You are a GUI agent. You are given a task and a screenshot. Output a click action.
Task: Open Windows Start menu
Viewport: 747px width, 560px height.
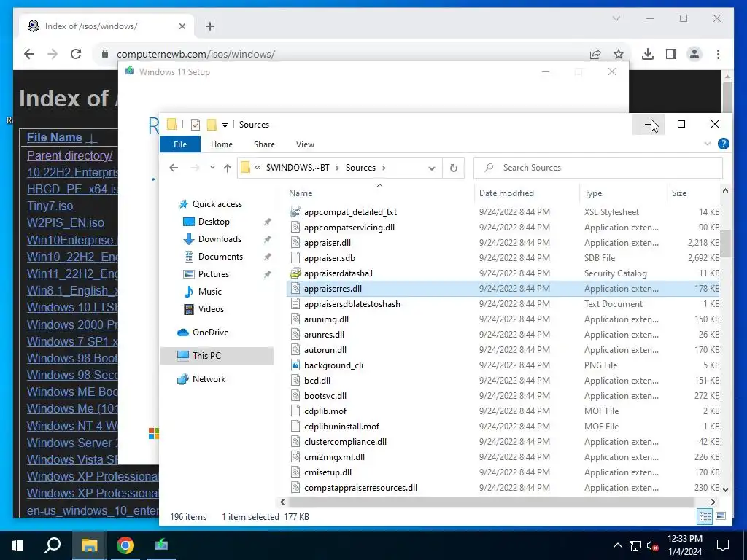tap(18, 545)
